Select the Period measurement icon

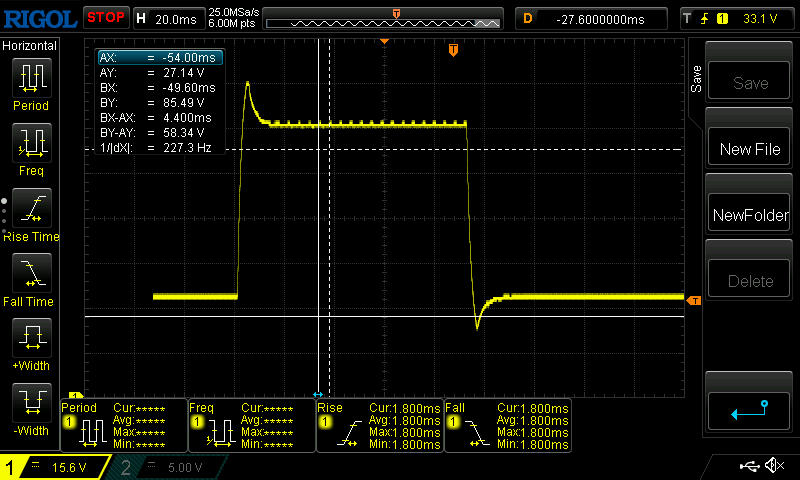point(32,78)
